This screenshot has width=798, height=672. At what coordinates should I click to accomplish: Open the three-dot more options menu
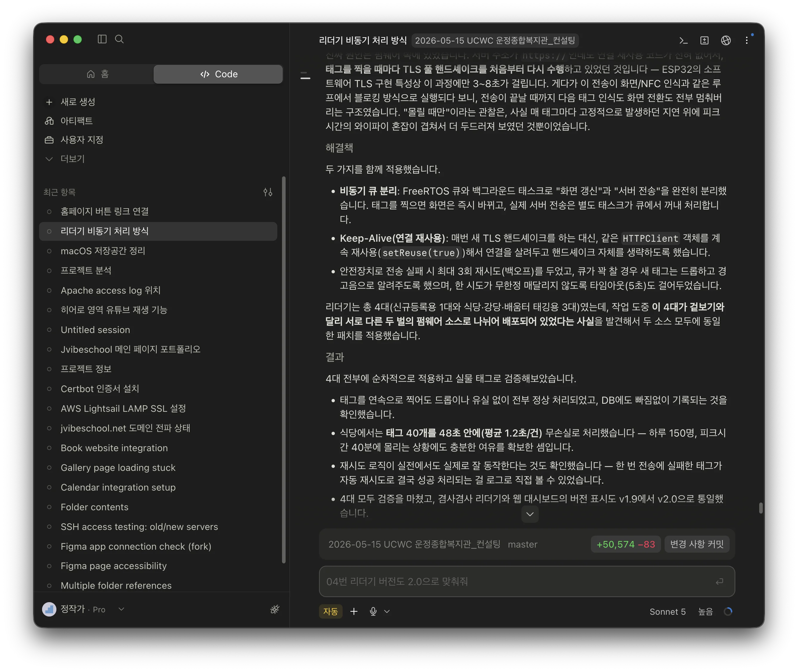[x=747, y=40]
